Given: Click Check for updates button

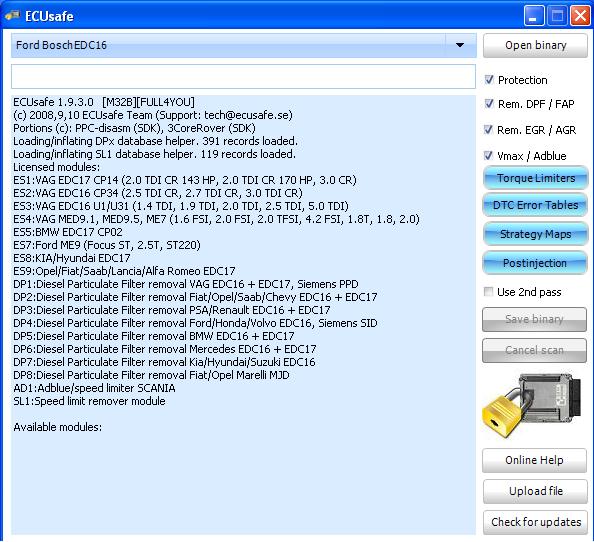Looking at the screenshot, I should click(535, 522).
